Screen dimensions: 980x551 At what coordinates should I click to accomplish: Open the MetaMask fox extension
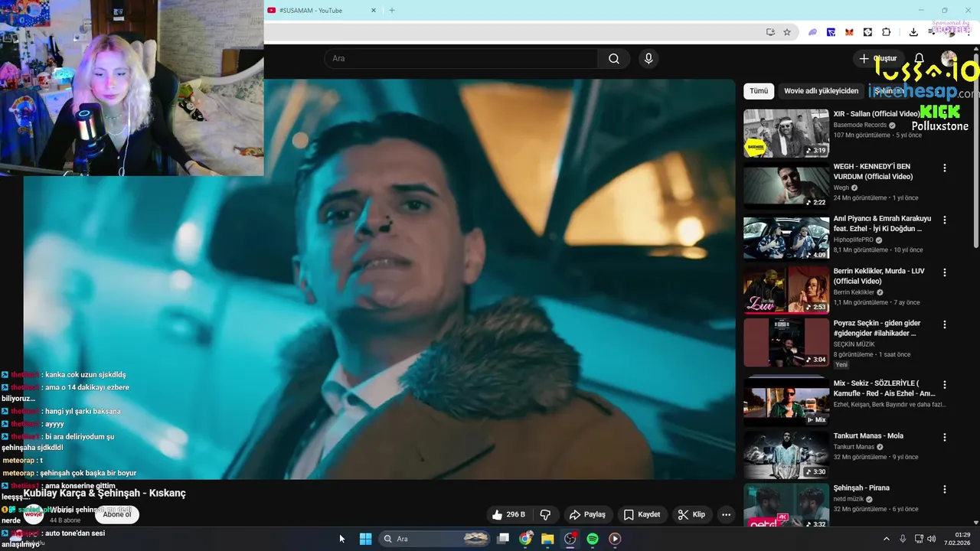tap(850, 32)
